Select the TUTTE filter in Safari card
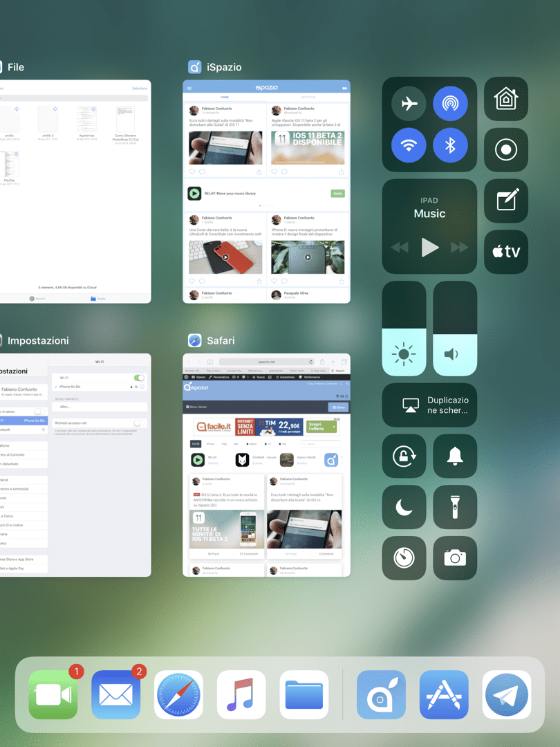 tap(195, 443)
